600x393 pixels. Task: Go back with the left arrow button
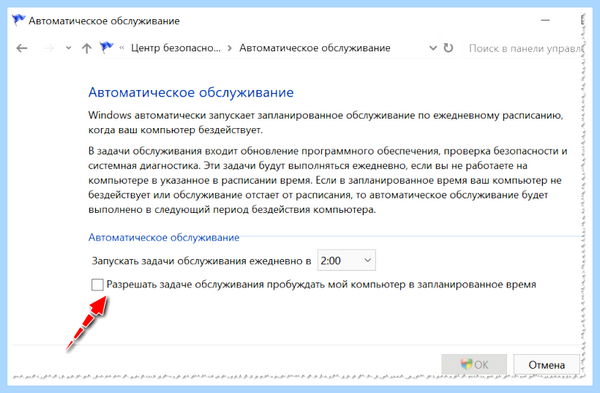(x=22, y=48)
